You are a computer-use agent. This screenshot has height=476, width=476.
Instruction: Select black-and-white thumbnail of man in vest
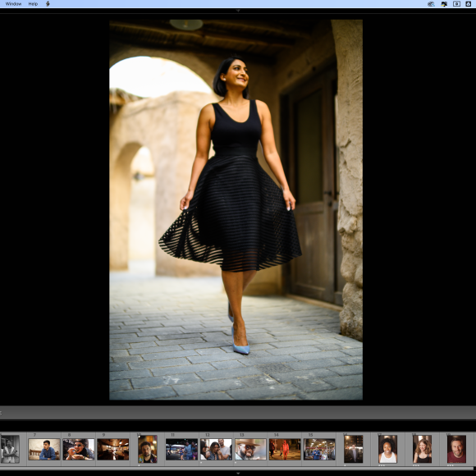(10, 449)
